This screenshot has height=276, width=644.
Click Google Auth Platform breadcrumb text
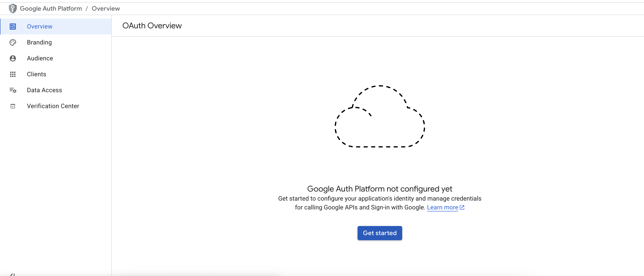pyautogui.click(x=51, y=9)
